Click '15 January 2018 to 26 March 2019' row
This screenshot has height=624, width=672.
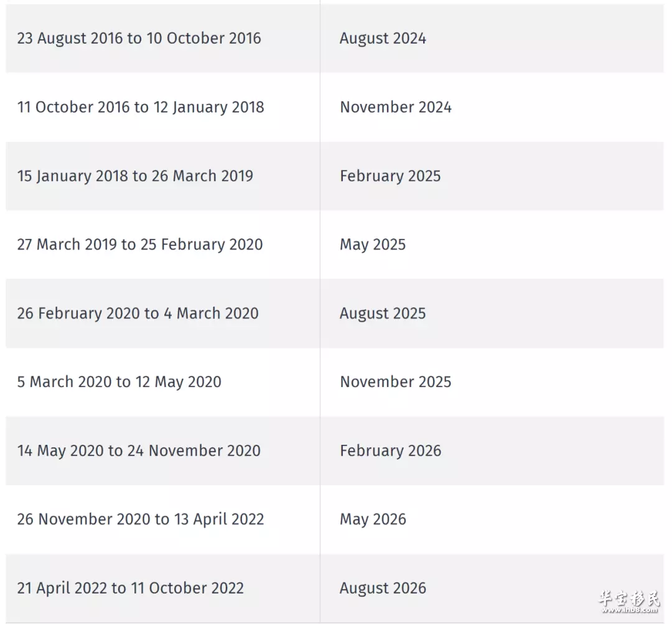(335, 176)
